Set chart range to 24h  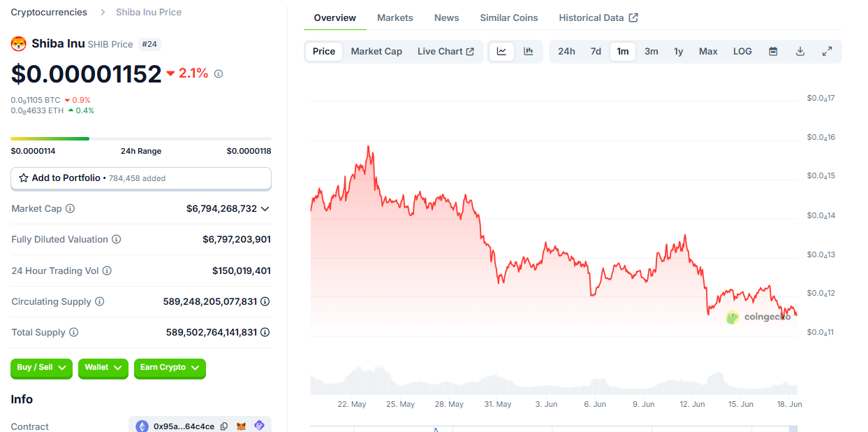[566, 51]
